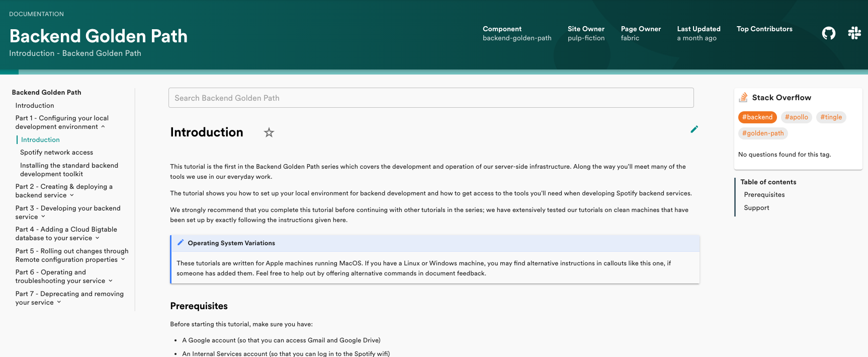868x357 pixels.
Task: Jump to Prerequisites in table of contents
Action: [x=764, y=195]
